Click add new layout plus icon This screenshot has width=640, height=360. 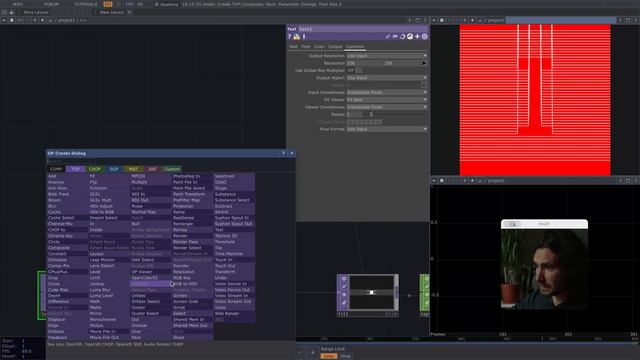point(129,12)
